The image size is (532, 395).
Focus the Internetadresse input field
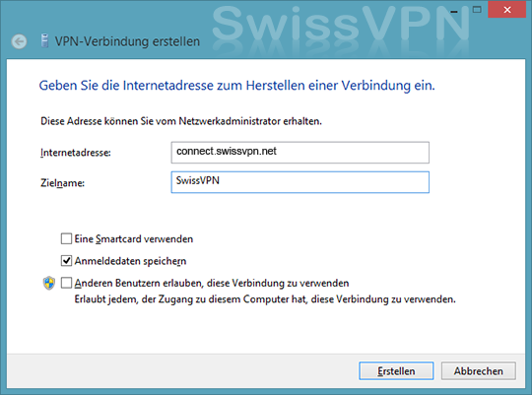pyautogui.click(x=299, y=153)
